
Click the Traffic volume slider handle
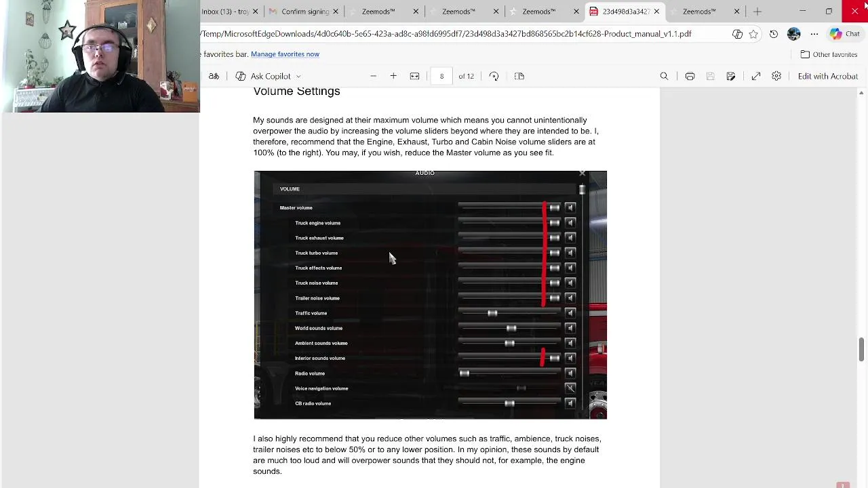[492, 313]
